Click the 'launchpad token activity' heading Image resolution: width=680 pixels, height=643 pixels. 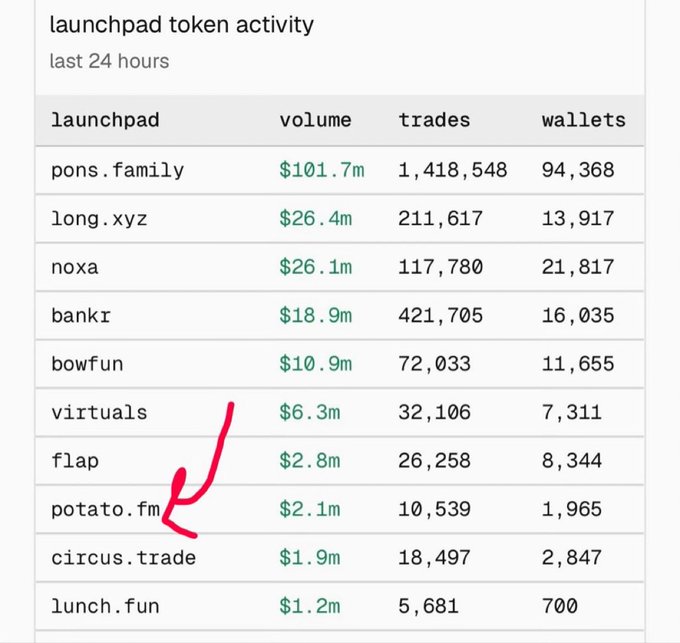pyautogui.click(x=181, y=25)
